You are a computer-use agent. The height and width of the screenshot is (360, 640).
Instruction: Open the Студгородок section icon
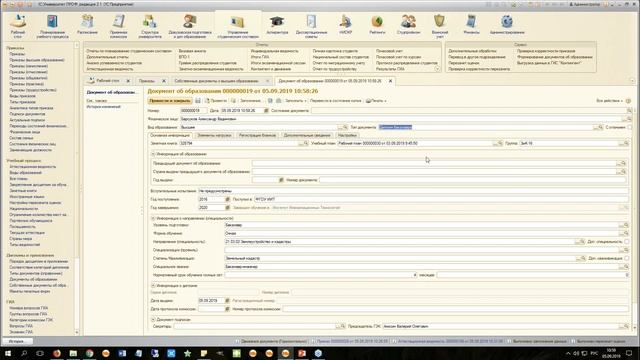coord(408,24)
